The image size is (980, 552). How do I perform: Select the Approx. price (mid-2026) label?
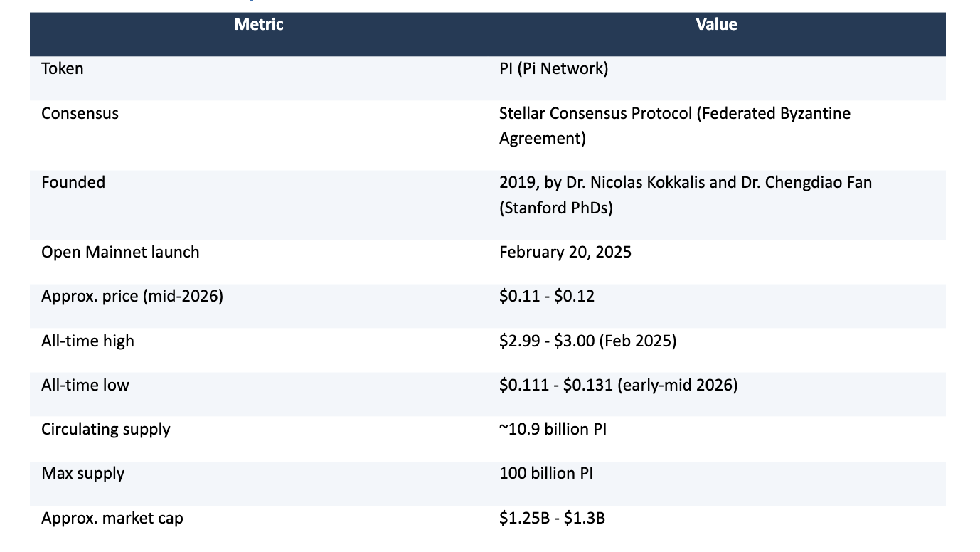click(132, 296)
